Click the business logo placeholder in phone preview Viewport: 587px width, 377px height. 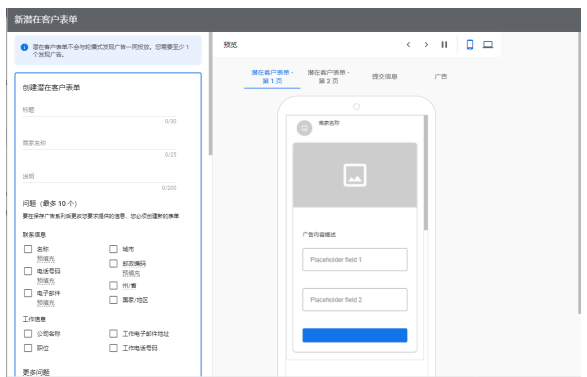click(x=304, y=128)
